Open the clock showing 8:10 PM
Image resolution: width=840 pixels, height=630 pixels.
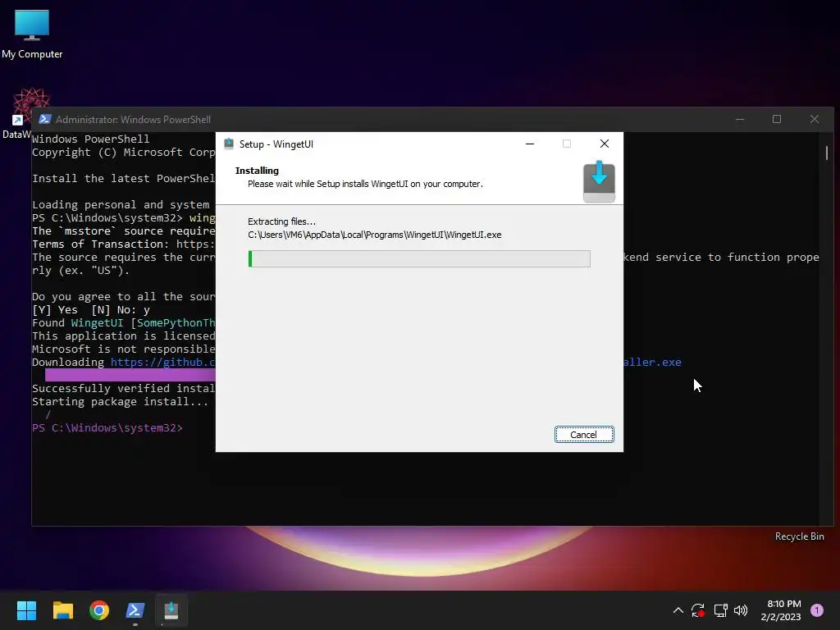tap(781, 610)
